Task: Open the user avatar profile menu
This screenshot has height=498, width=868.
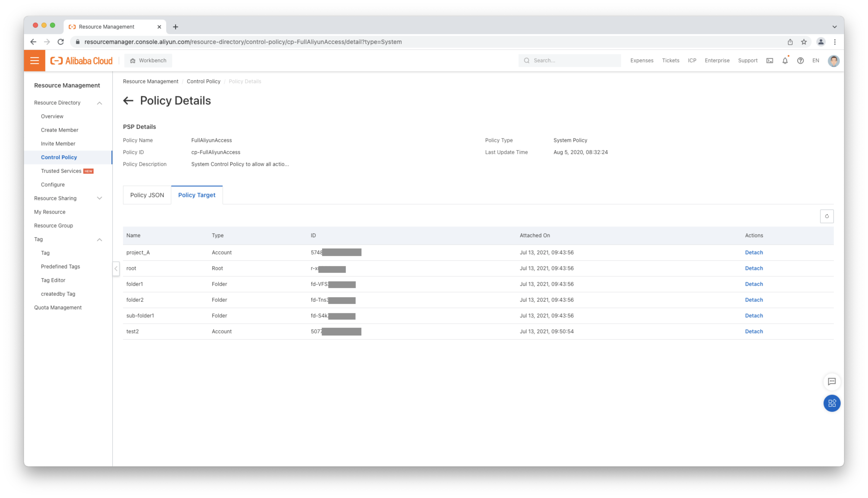Action: 833,61
